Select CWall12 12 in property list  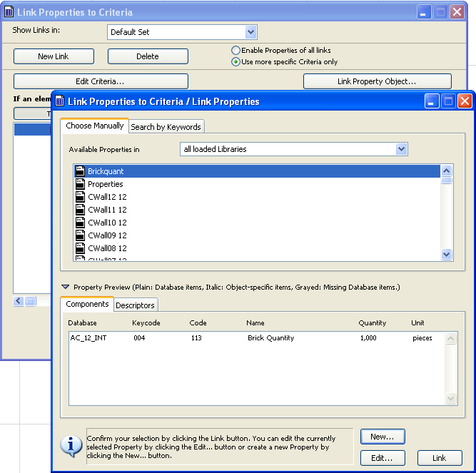pyautogui.click(x=258, y=197)
